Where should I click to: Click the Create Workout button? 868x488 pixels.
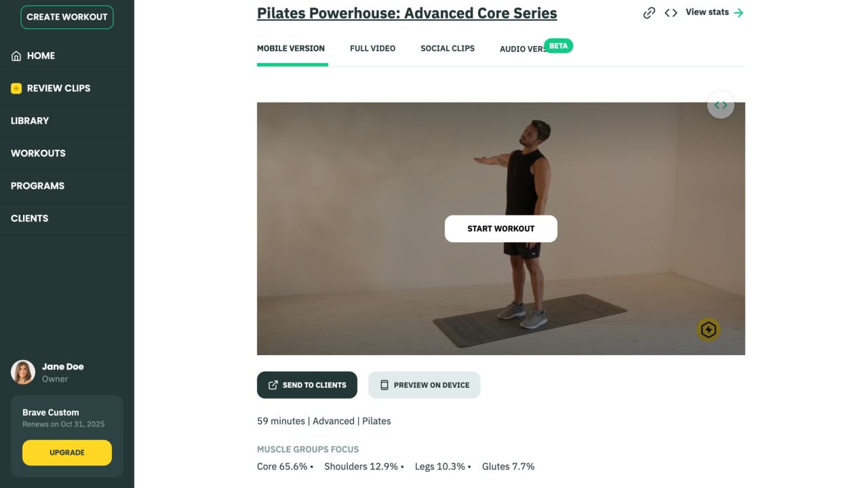click(x=67, y=17)
